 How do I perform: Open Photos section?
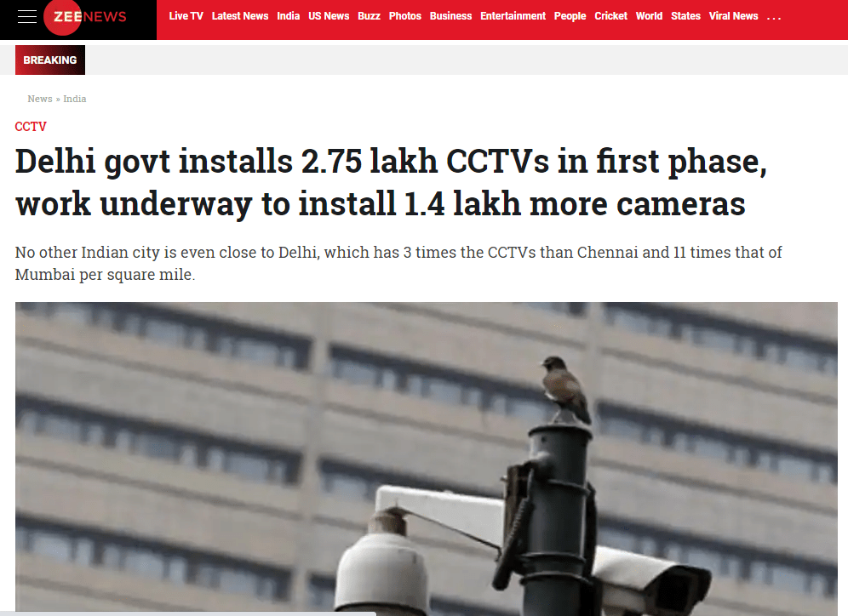pos(405,16)
